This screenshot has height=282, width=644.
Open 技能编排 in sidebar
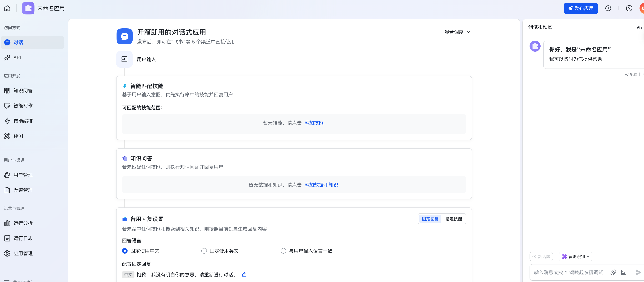tap(32, 121)
